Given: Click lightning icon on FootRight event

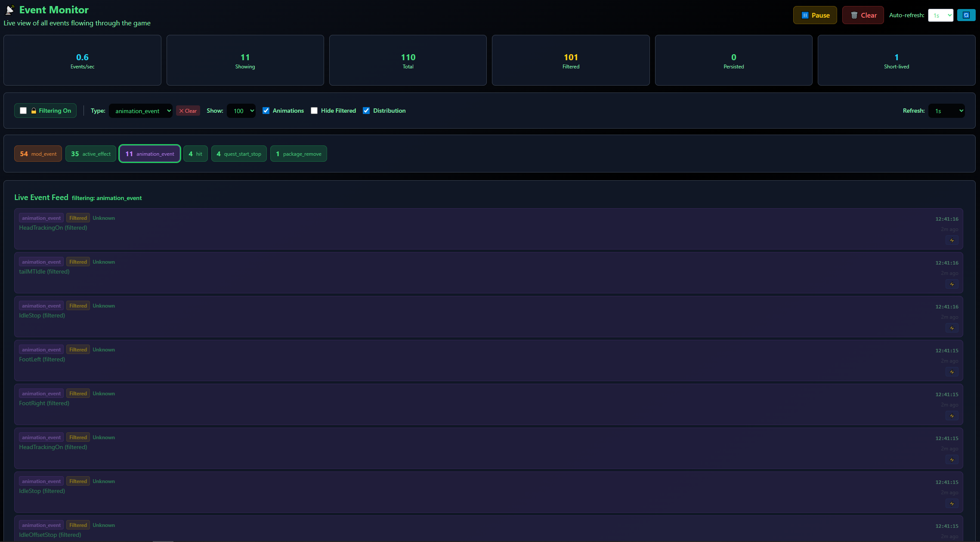Looking at the screenshot, I should point(952,416).
